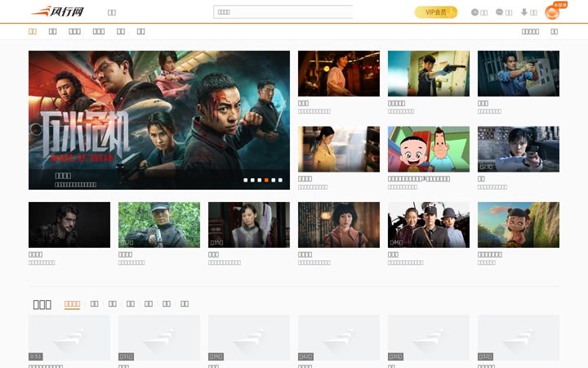Viewport: 588px width, 368px height.
Task: Click the yellow VIP会员 button
Action: point(436,12)
